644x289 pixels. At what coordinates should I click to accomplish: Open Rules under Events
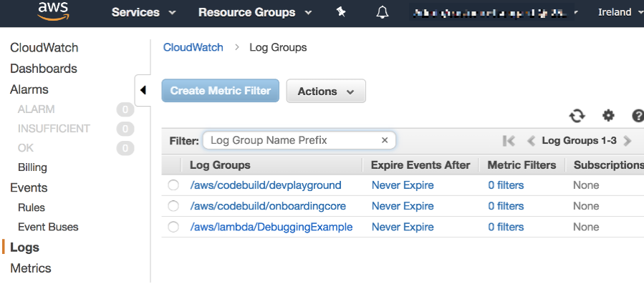[32, 207]
